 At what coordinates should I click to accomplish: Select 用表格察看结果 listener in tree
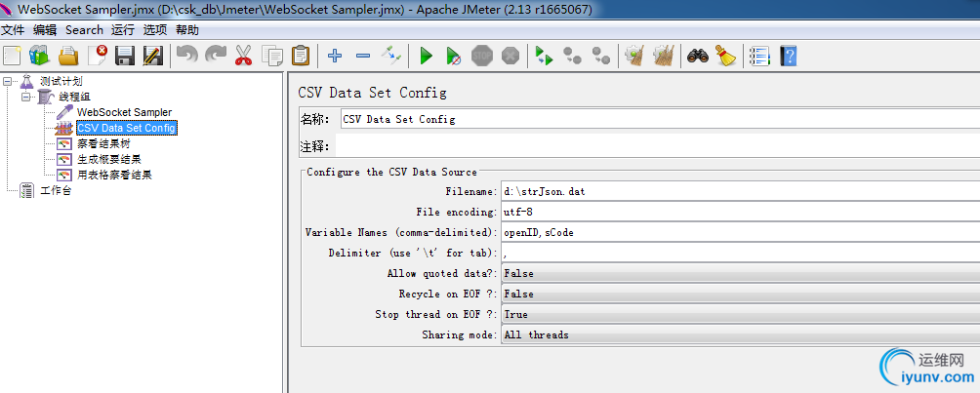tap(114, 175)
